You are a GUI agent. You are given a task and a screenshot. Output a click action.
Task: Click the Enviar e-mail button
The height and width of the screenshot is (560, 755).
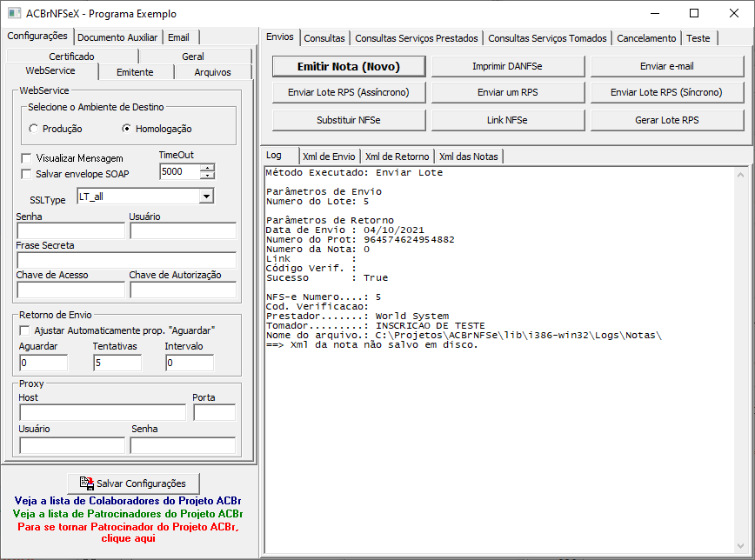coord(667,66)
